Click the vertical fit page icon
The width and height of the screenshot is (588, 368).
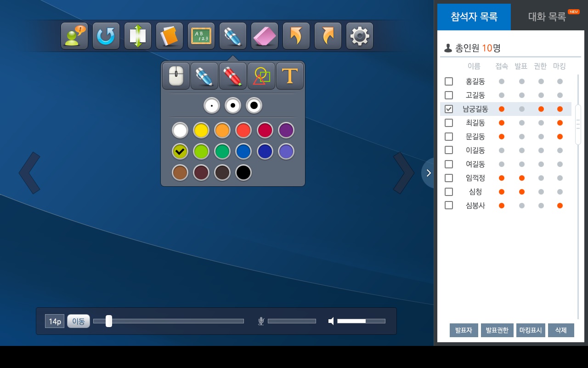[x=138, y=36]
